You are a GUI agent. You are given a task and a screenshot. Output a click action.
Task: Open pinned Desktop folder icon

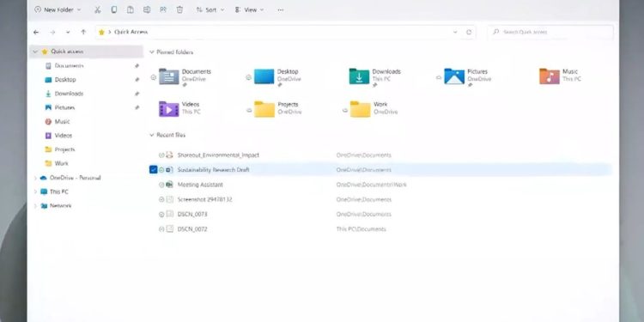click(x=264, y=76)
